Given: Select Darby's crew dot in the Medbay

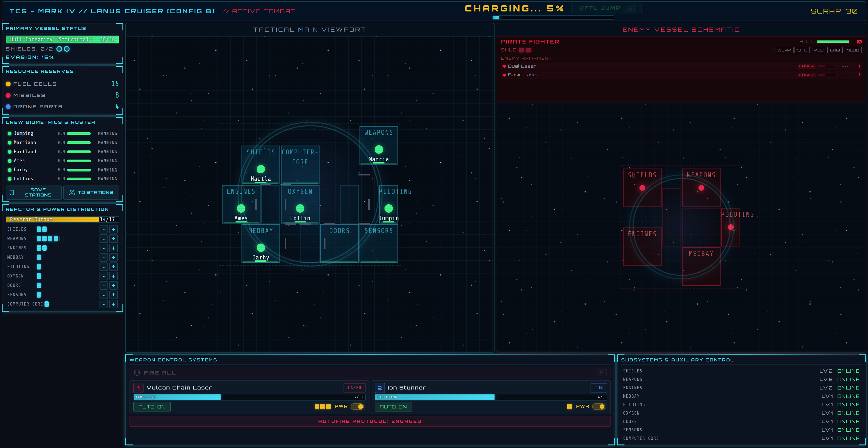Looking at the screenshot, I should (x=260, y=248).
